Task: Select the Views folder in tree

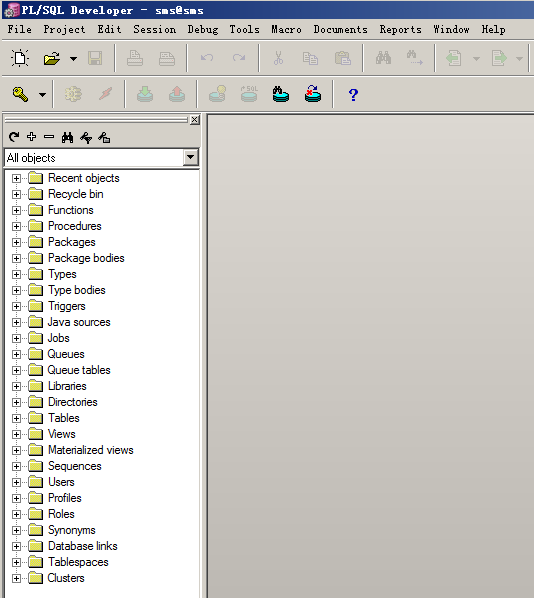Action: pos(61,434)
